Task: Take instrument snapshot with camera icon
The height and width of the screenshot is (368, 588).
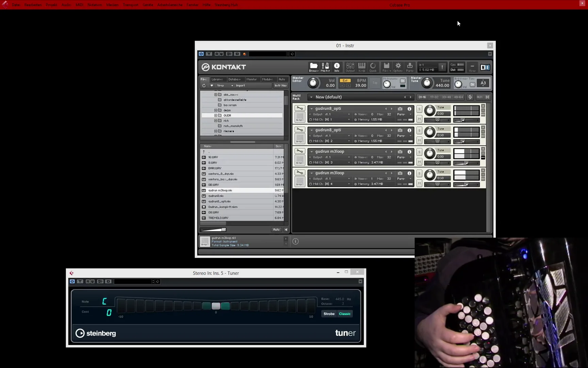Action: tap(400, 109)
